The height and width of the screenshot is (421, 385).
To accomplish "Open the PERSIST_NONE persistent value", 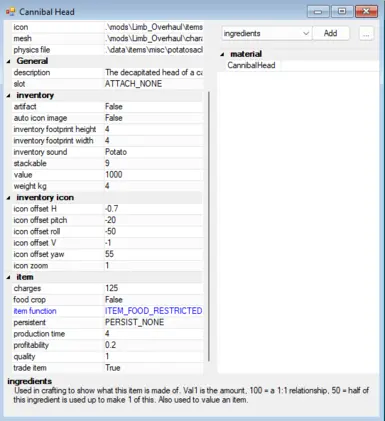I will click(x=153, y=322).
